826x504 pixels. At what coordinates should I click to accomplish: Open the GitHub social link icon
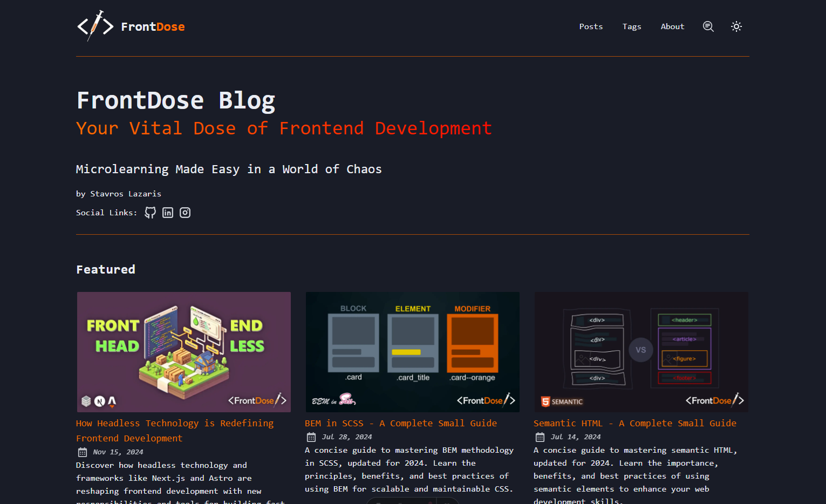(x=151, y=213)
